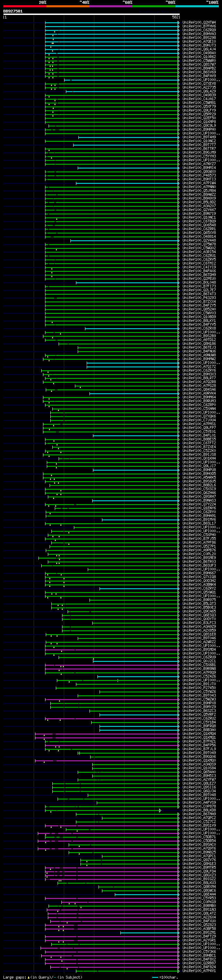Image resolution: width=222 pixels, height=980 pixels.
Task: Select the UniRef100_Q9LJI7 label
Action: coord(199,465)
